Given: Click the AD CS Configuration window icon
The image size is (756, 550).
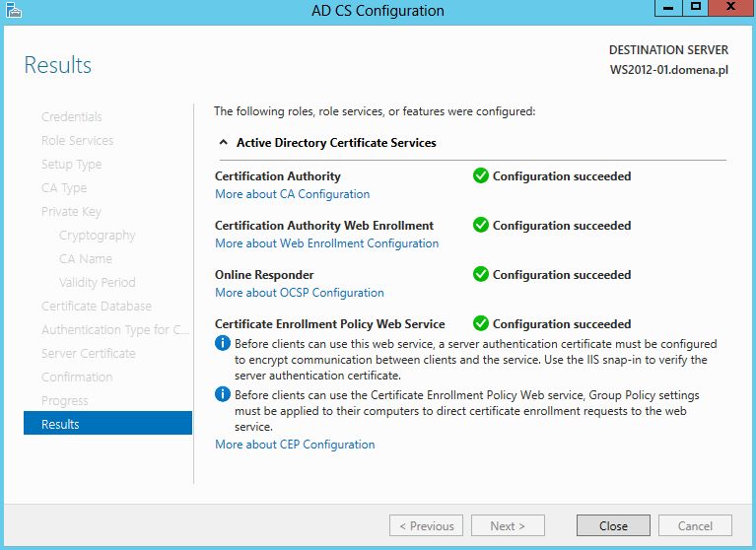Looking at the screenshot, I should (x=14, y=10).
